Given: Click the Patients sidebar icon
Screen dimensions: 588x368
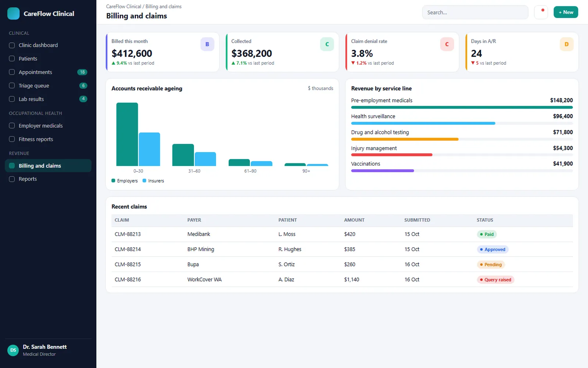Looking at the screenshot, I should click(x=12, y=59).
